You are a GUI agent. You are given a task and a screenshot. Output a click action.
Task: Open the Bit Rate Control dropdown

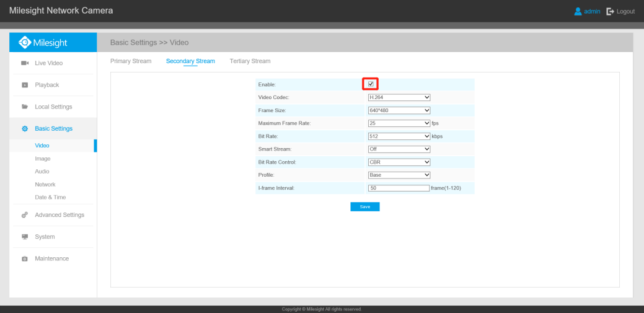point(399,162)
